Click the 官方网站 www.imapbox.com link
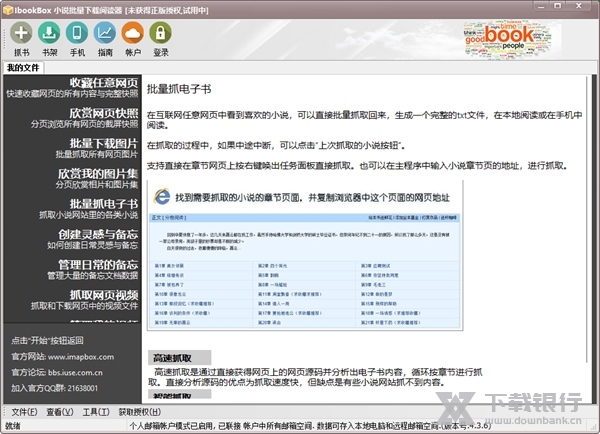Viewport: 600px width, 434px height. point(62,357)
